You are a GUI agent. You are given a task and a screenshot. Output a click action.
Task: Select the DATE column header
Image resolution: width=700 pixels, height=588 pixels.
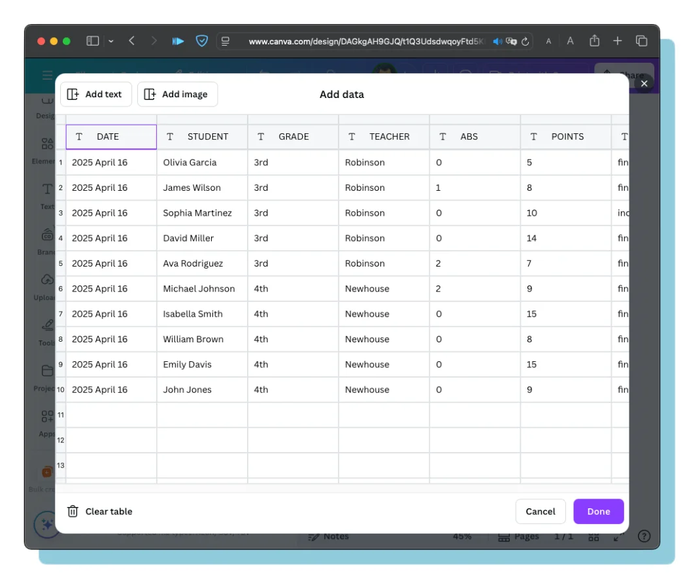pyautogui.click(x=111, y=137)
